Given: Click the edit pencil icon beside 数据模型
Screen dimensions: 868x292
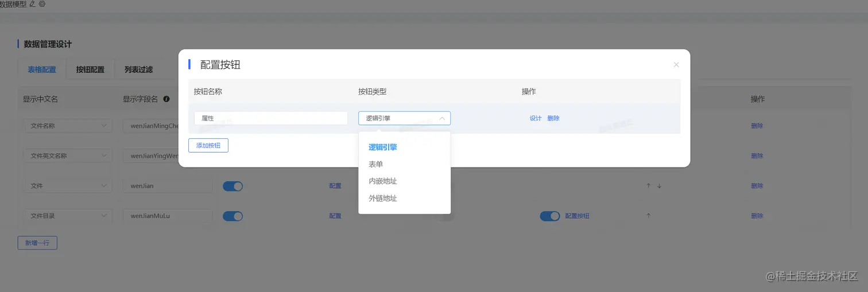Looking at the screenshot, I should [32, 3].
